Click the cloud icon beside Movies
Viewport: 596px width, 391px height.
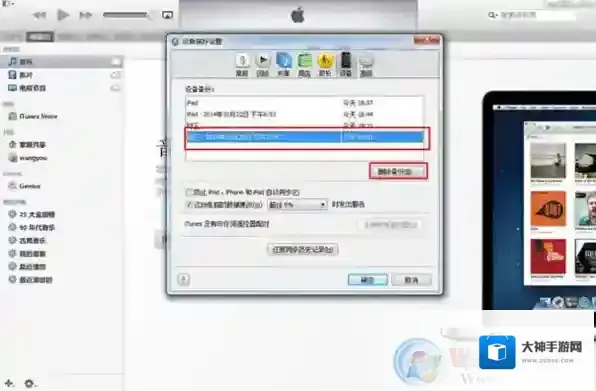click(x=115, y=75)
